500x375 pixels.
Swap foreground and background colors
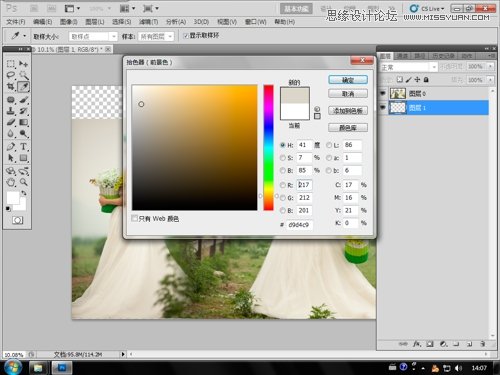click(x=24, y=193)
